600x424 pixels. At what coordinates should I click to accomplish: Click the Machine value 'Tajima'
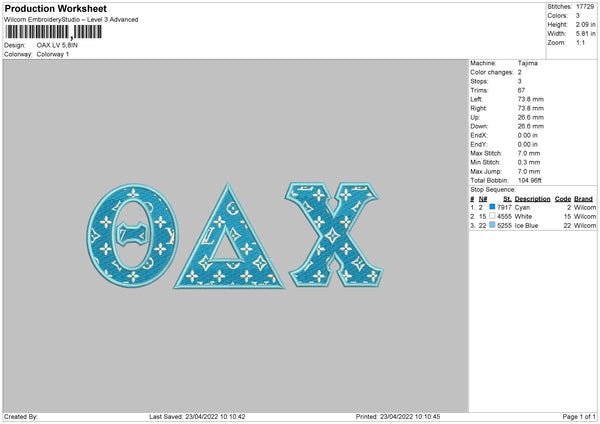click(528, 63)
